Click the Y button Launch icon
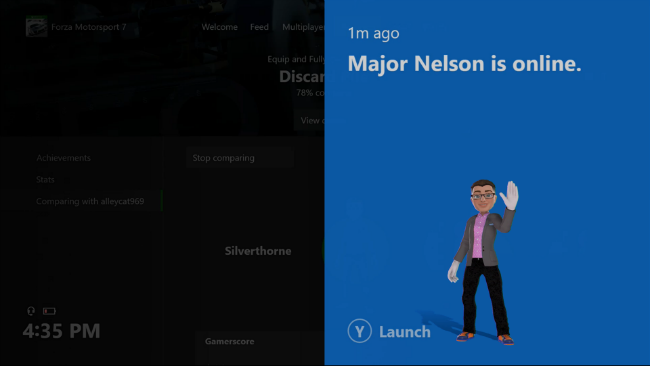This screenshot has width=650, height=366. pos(359,331)
